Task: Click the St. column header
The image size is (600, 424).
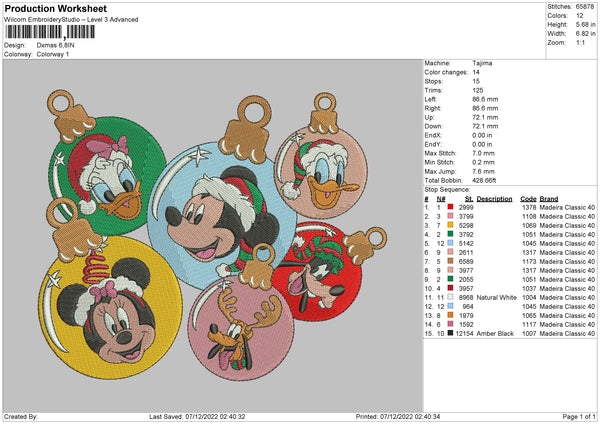Action: click(469, 199)
